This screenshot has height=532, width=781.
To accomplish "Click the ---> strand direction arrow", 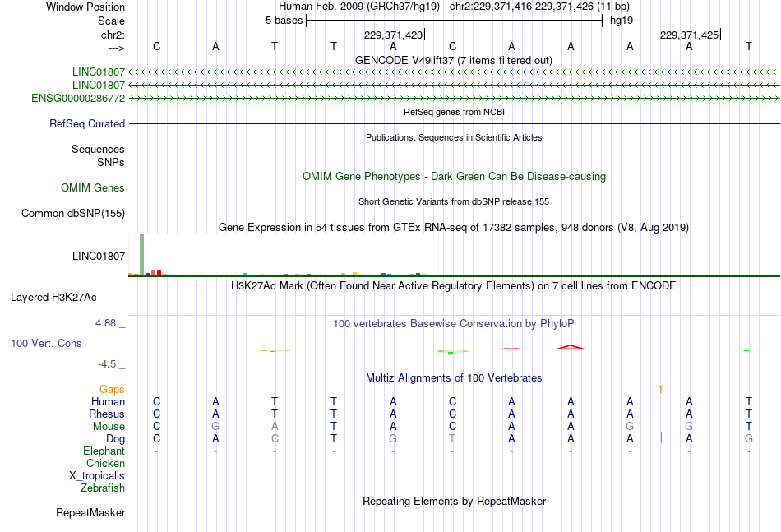I will [x=116, y=48].
